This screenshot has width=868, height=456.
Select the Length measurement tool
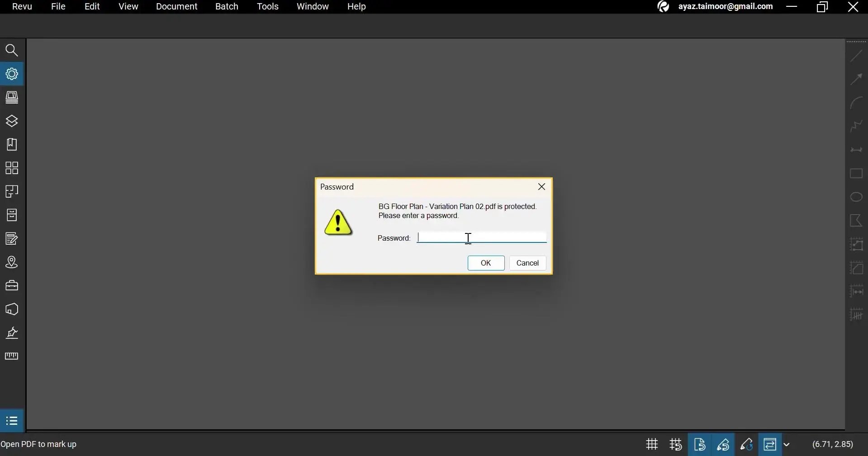coord(856,291)
